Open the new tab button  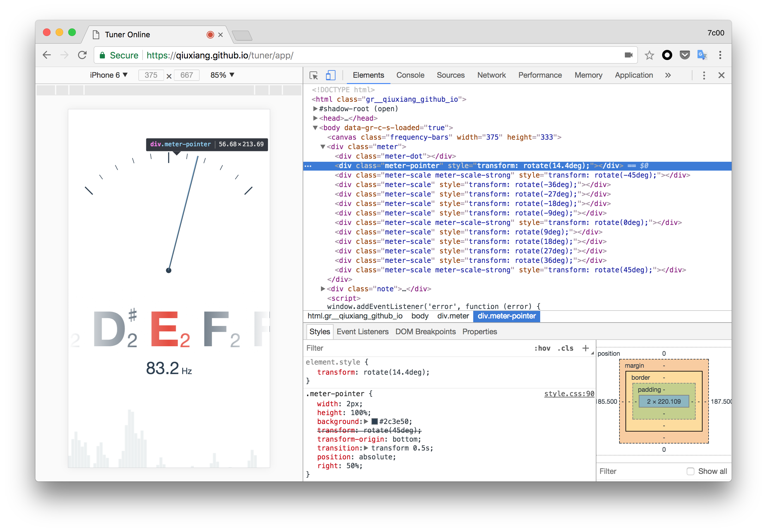click(x=242, y=35)
